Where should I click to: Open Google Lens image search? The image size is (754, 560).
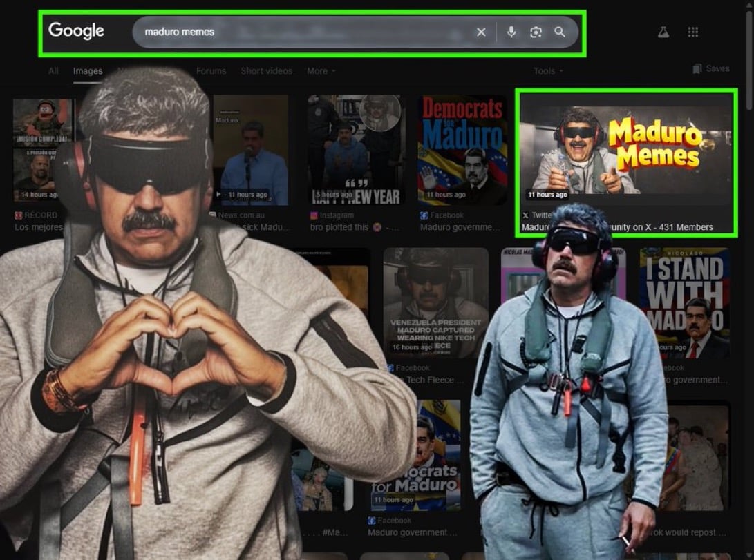[536, 32]
